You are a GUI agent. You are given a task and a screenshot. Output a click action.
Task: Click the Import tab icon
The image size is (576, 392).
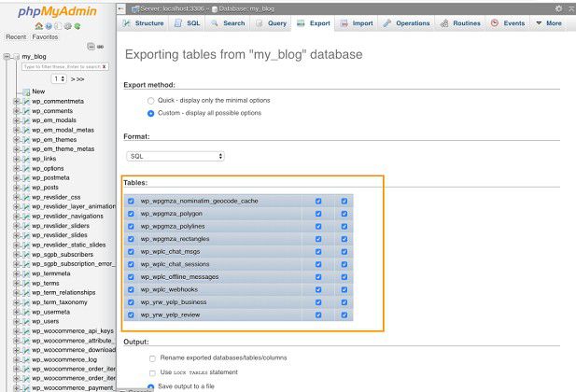tap(344, 23)
